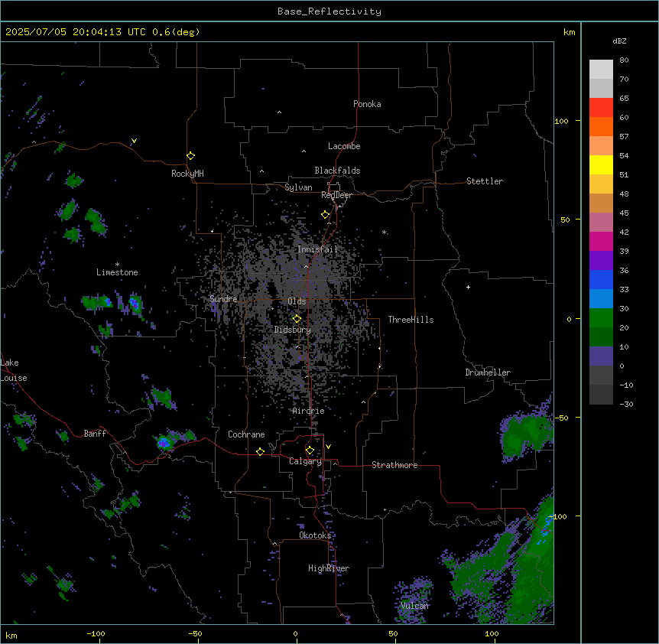This screenshot has height=644, width=659.
Task: Select the Ponoka city label
Action: point(367,104)
